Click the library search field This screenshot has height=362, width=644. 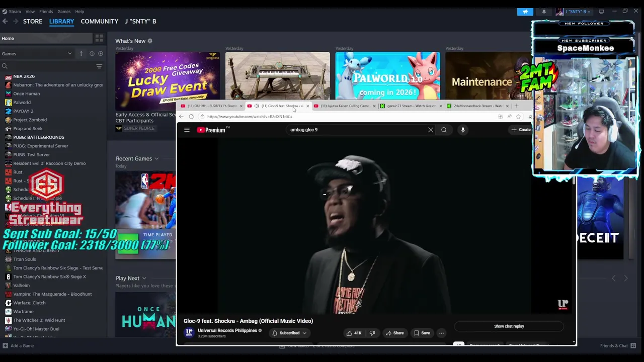[x=48, y=66]
